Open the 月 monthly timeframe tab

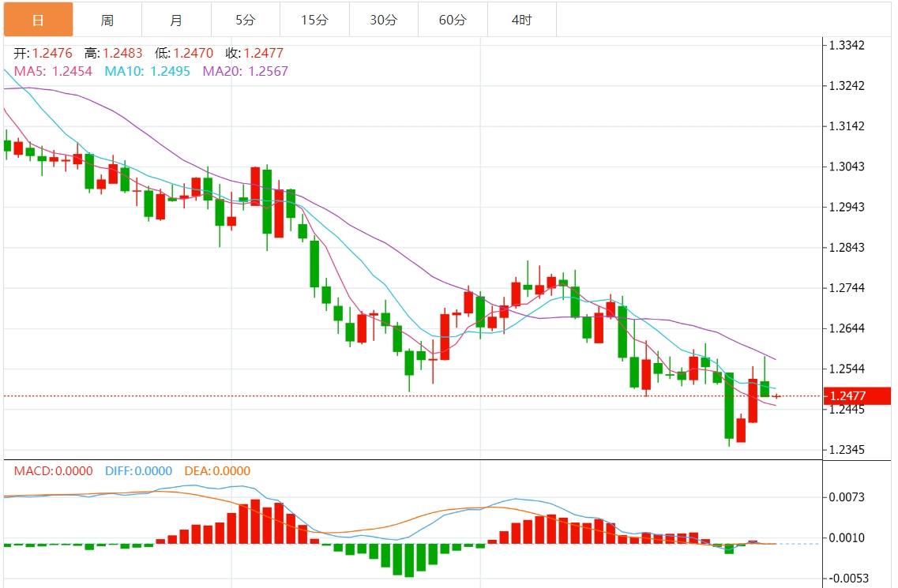coord(176,20)
